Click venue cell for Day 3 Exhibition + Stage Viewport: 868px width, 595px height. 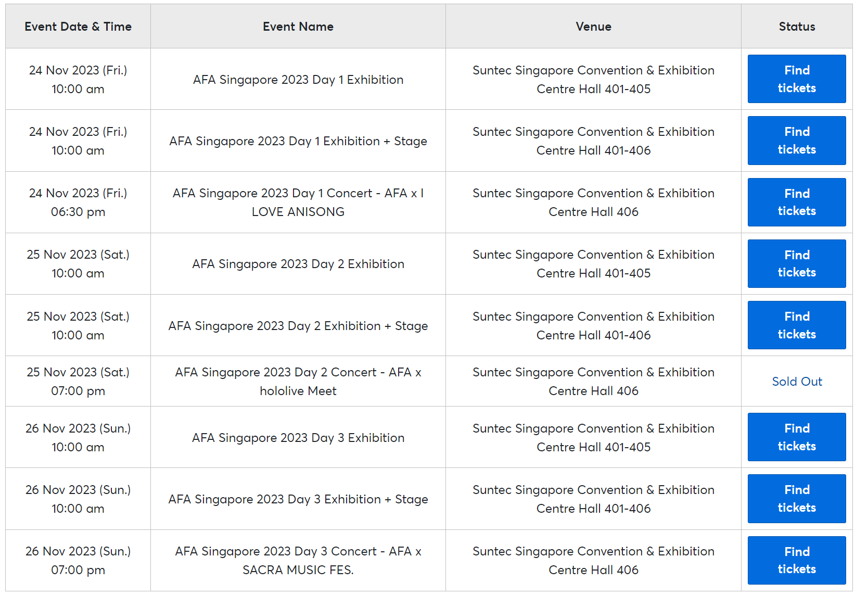(593, 499)
